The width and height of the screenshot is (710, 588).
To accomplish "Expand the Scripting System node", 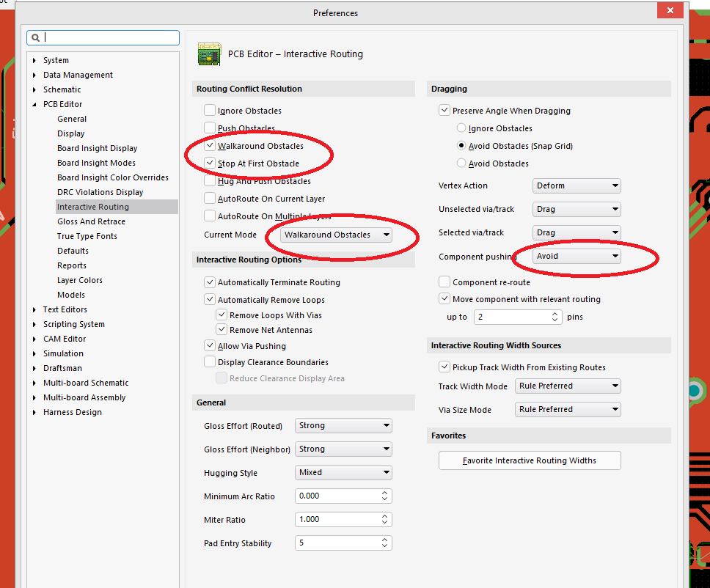I will tap(34, 324).
